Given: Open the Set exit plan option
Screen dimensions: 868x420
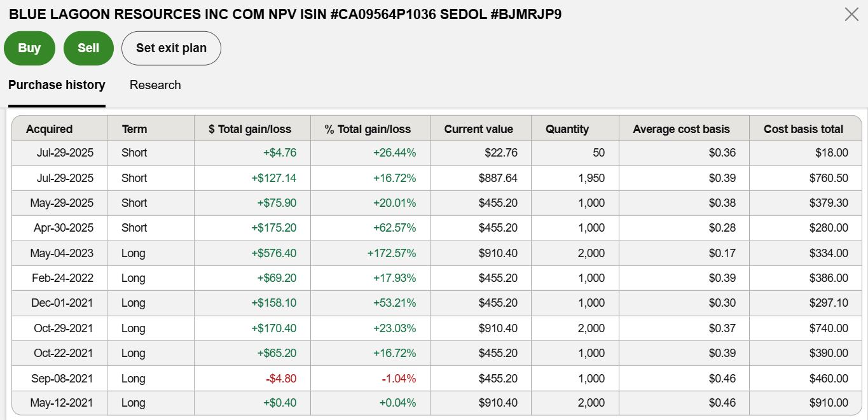Looking at the screenshot, I should tap(171, 48).
